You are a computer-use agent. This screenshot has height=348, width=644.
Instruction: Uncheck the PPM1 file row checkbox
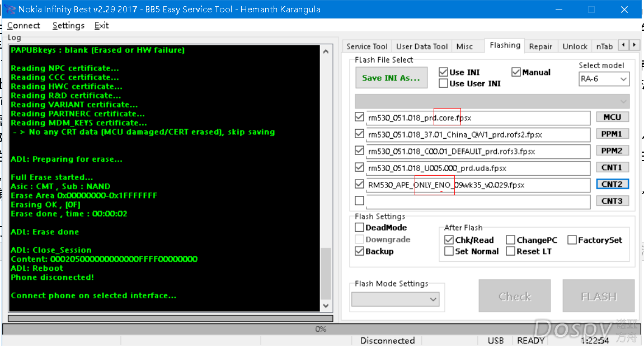(359, 134)
